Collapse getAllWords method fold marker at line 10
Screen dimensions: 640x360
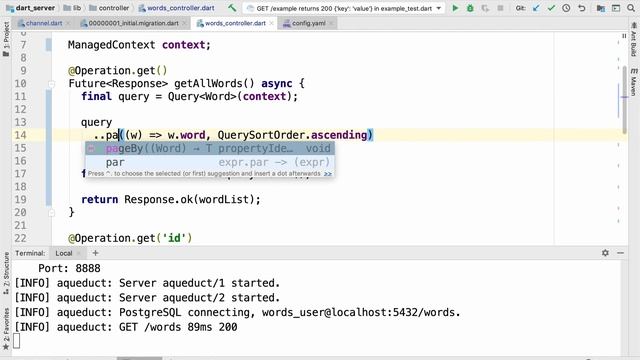tap(51, 84)
